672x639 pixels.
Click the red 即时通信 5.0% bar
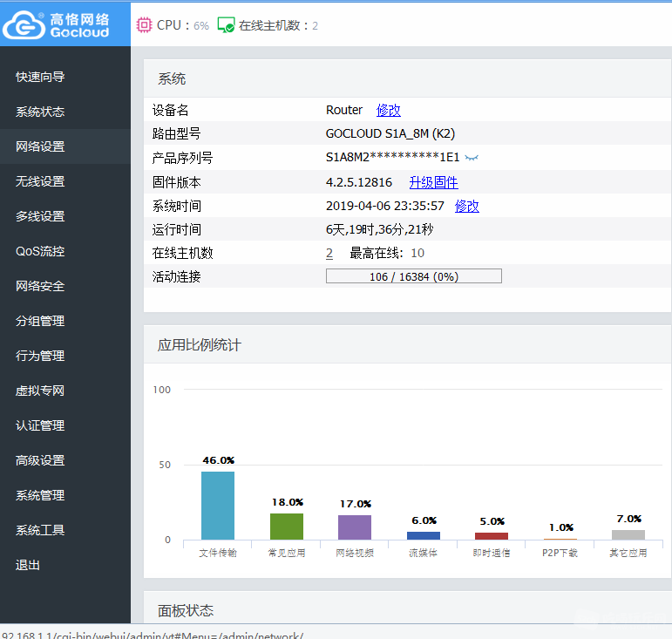[x=492, y=536]
